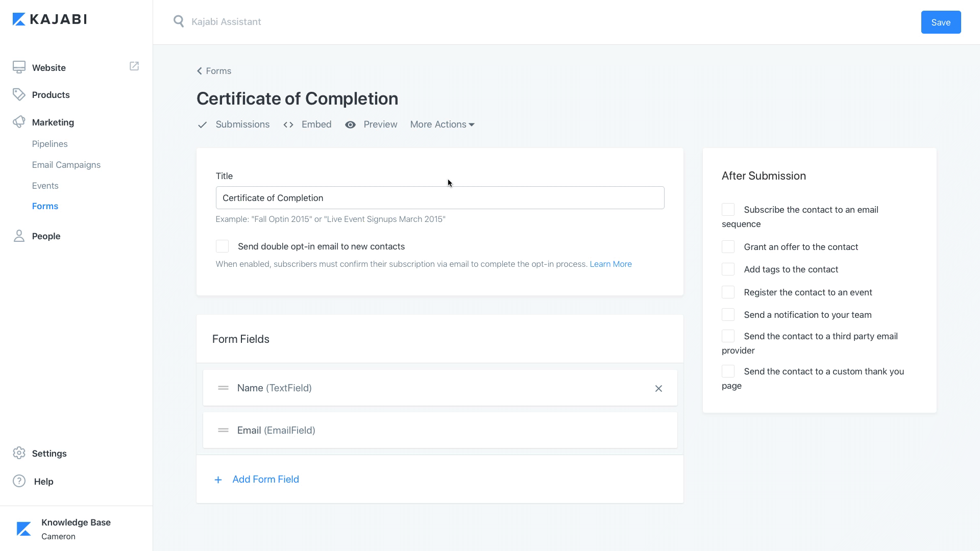Check Add tags to the contact
980x551 pixels.
(x=728, y=269)
